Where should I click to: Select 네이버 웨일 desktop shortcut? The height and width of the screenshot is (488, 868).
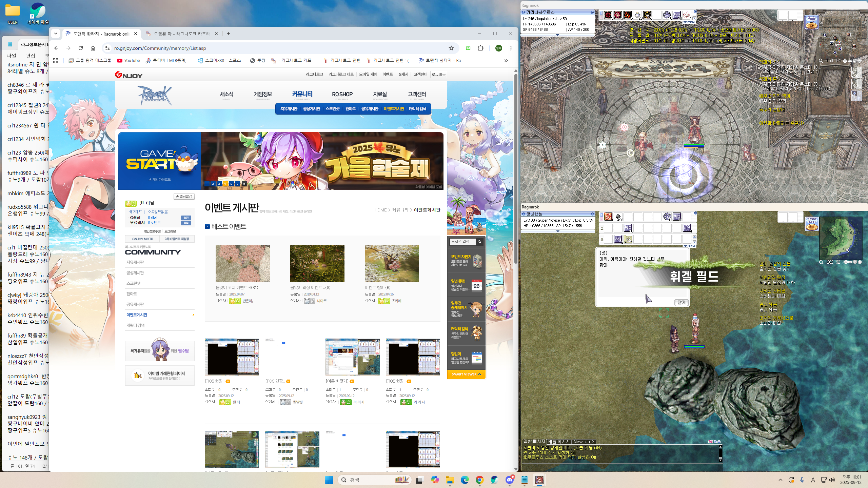point(38,14)
